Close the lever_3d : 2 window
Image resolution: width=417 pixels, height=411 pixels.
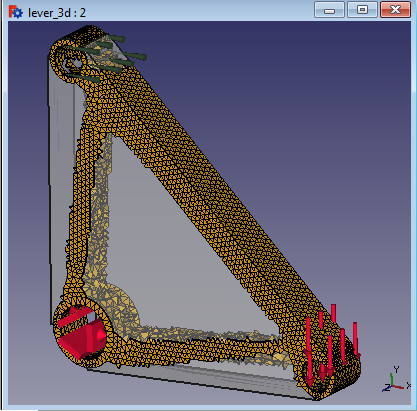[x=395, y=10]
